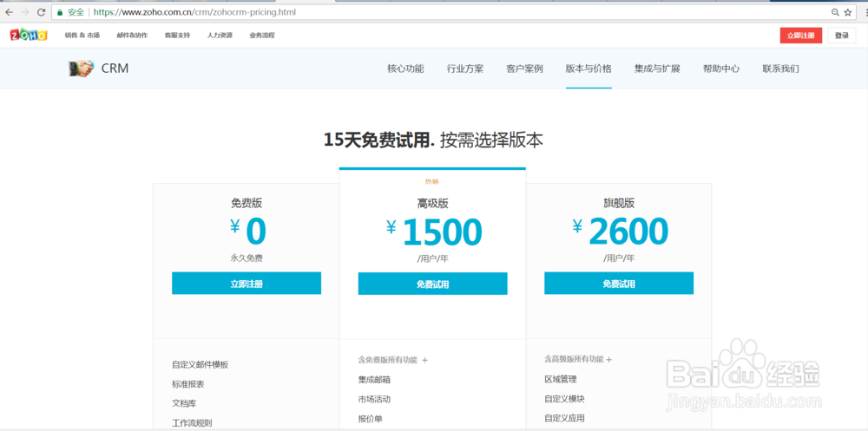The image size is (868, 431).
Task: Go to the 集成与扩展 tab
Action: pyautogui.click(x=657, y=69)
